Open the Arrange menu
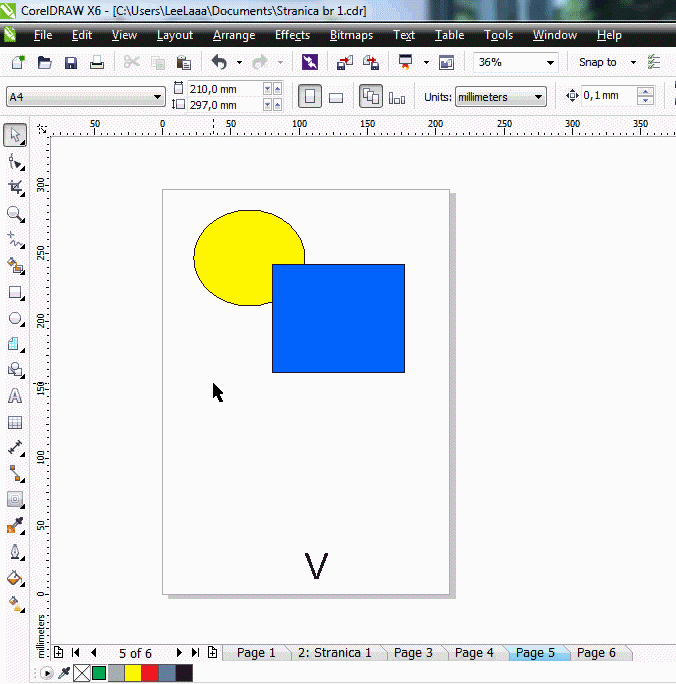676x684 pixels. [x=234, y=35]
